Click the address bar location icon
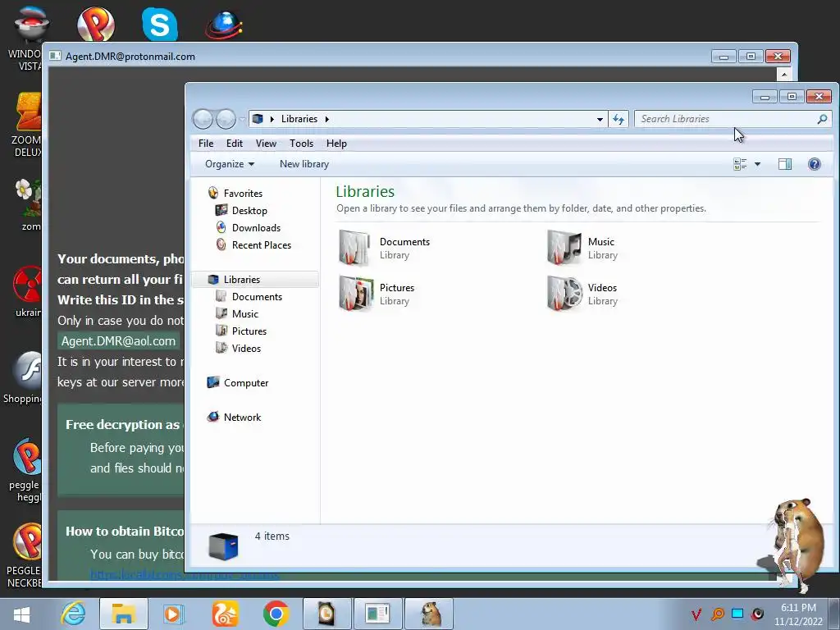 click(258, 119)
